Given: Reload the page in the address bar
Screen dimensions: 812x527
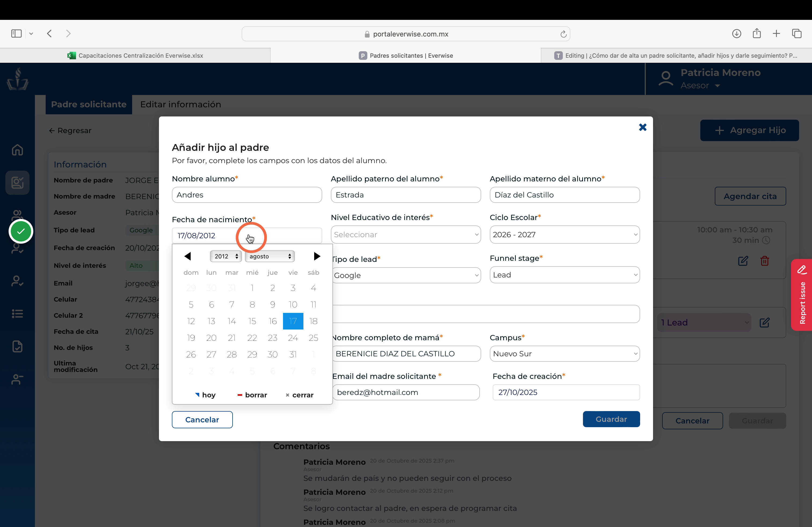Looking at the screenshot, I should [563, 34].
